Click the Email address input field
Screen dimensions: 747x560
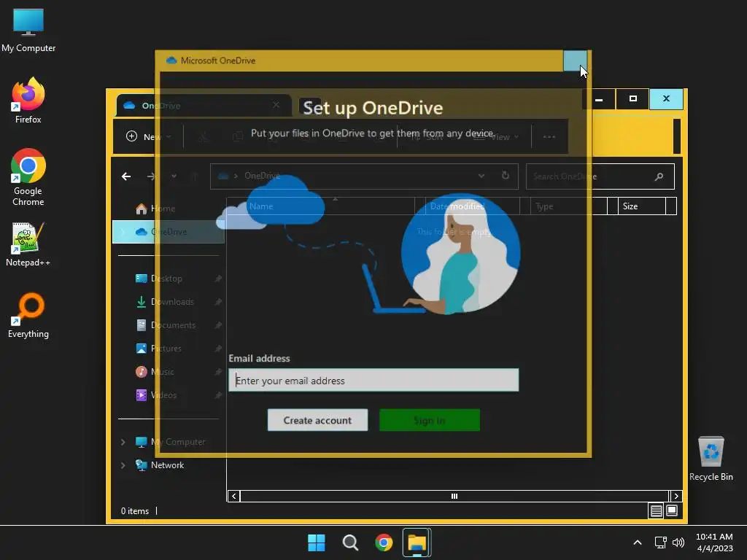click(373, 380)
